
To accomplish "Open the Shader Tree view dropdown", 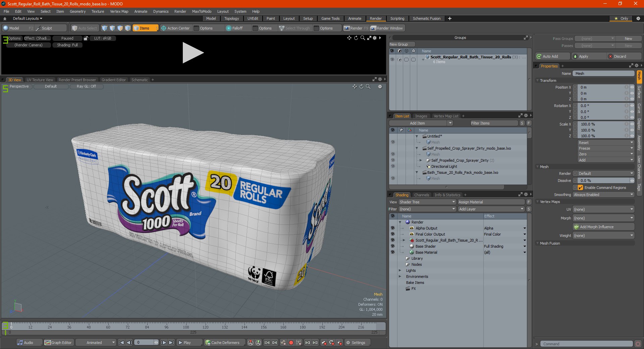I will [x=427, y=202].
